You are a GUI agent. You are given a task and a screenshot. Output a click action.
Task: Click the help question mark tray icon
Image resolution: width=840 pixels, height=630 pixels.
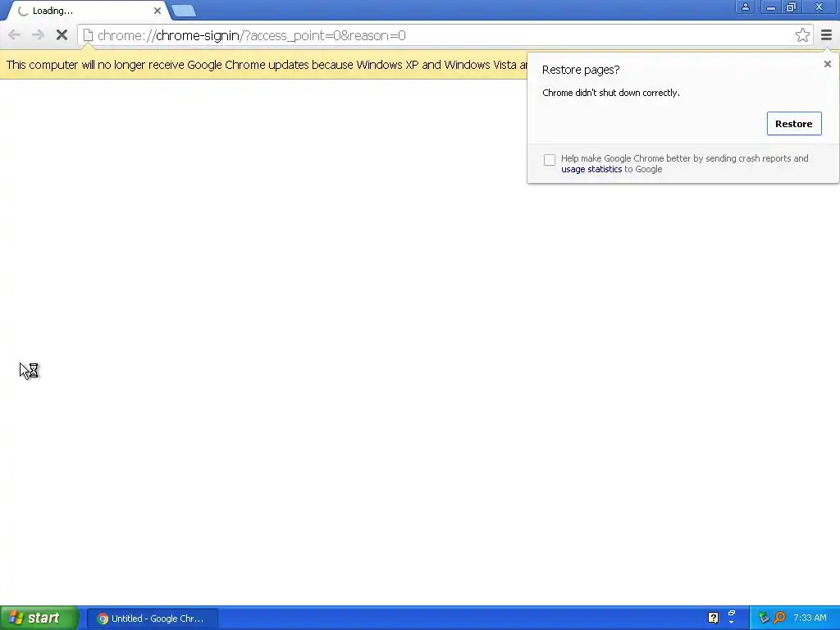click(x=713, y=618)
